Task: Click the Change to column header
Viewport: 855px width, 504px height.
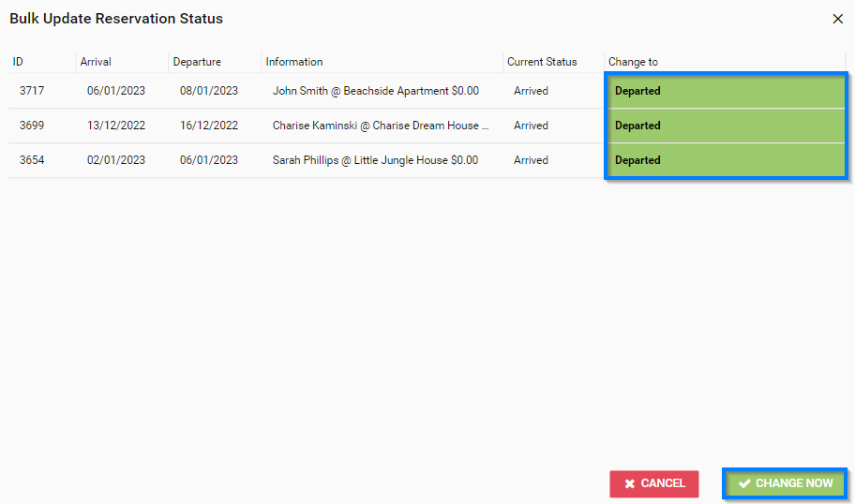Action: coord(633,62)
